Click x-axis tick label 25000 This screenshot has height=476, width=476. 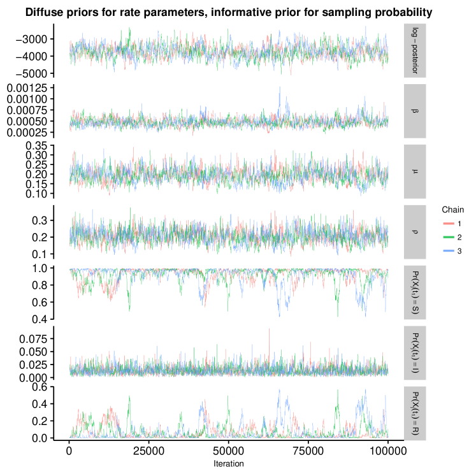pyautogui.click(x=148, y=451)
